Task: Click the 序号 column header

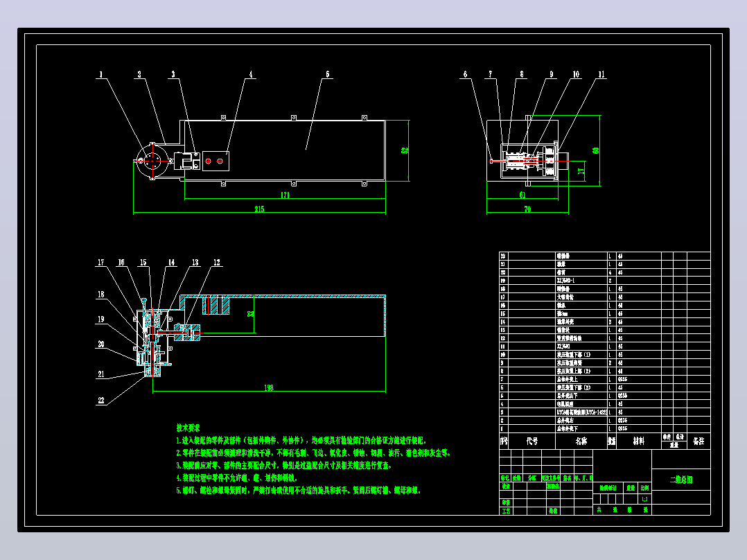Action: coord(504,441)
